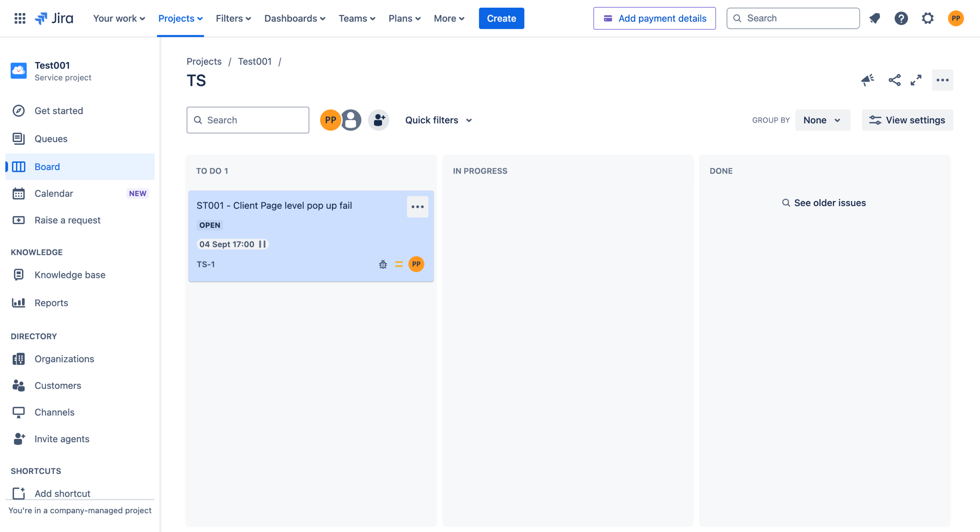Go to Reports in the sidebar

[x=51, y=303]
